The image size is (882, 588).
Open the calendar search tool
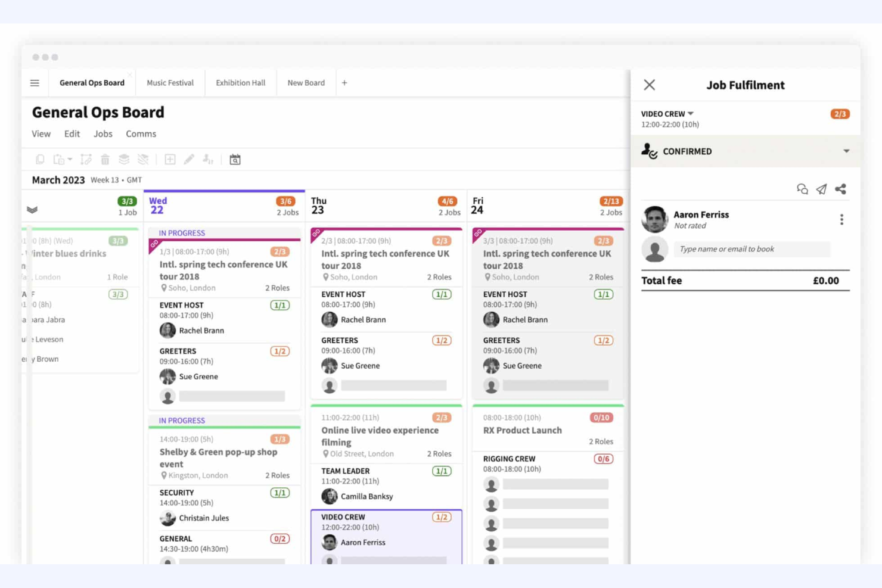pos(235,159)
